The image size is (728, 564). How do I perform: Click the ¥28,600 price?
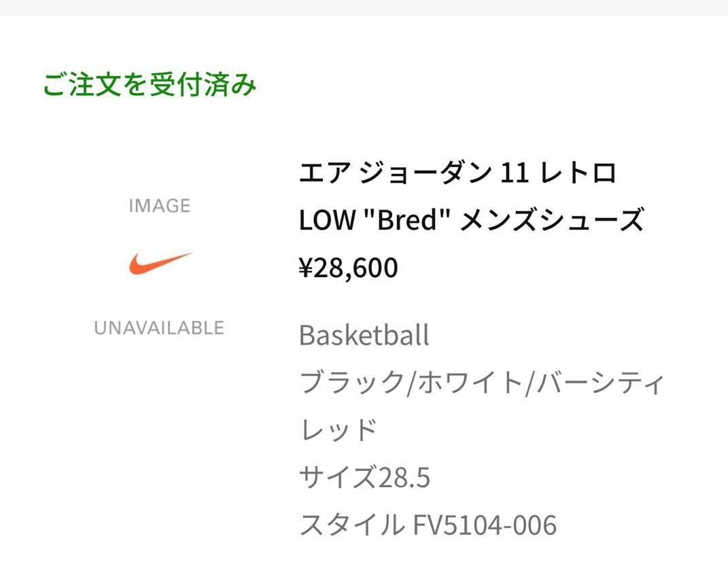(348, 268)
